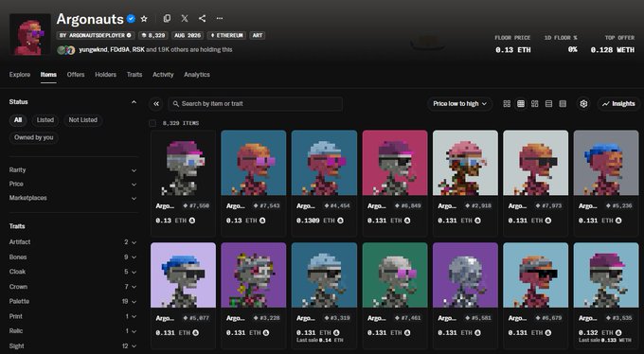Screen dimensions: 644x354
Task: Click the floor price 0.13 ETH value
Action: coord(513,50)
